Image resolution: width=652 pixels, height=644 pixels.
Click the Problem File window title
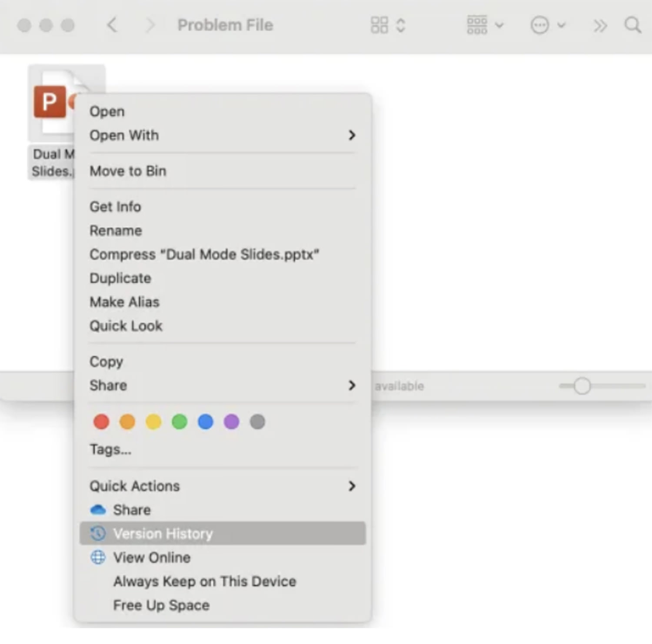click(225, 25)
